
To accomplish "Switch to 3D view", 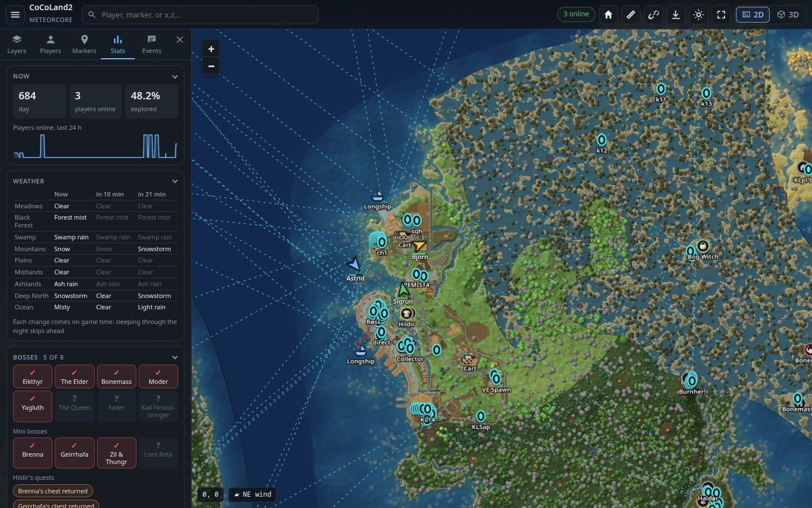I will [x=788, y=15].
